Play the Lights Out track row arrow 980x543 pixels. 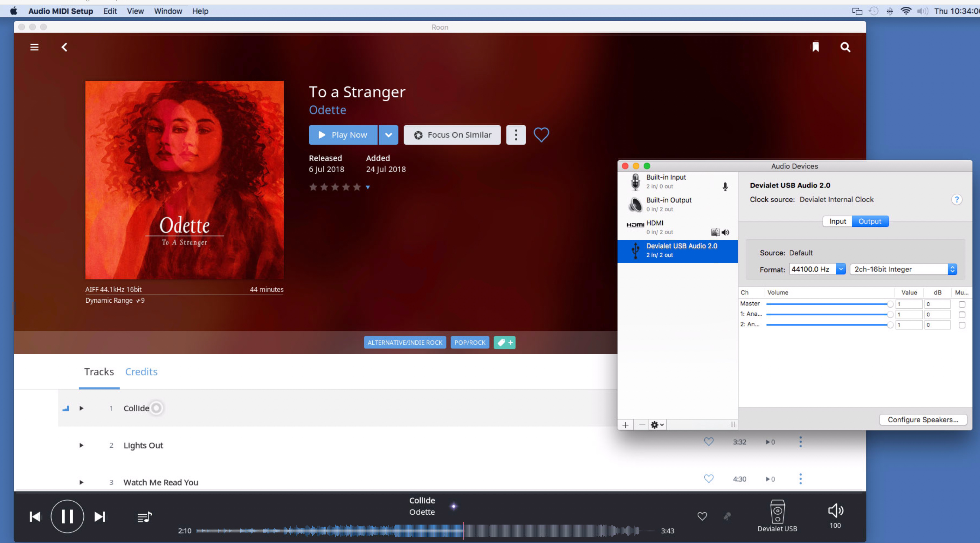coord(81,445)
